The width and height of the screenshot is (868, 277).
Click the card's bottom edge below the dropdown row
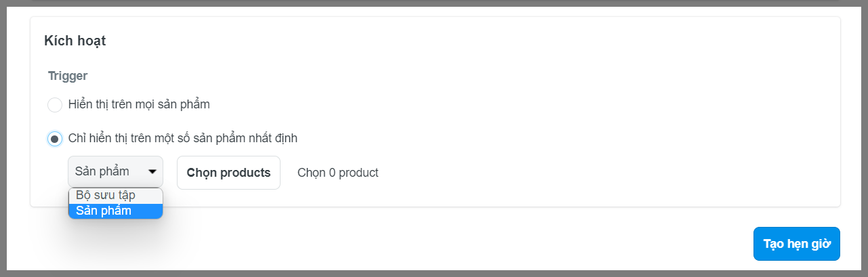tap(474, 207)
